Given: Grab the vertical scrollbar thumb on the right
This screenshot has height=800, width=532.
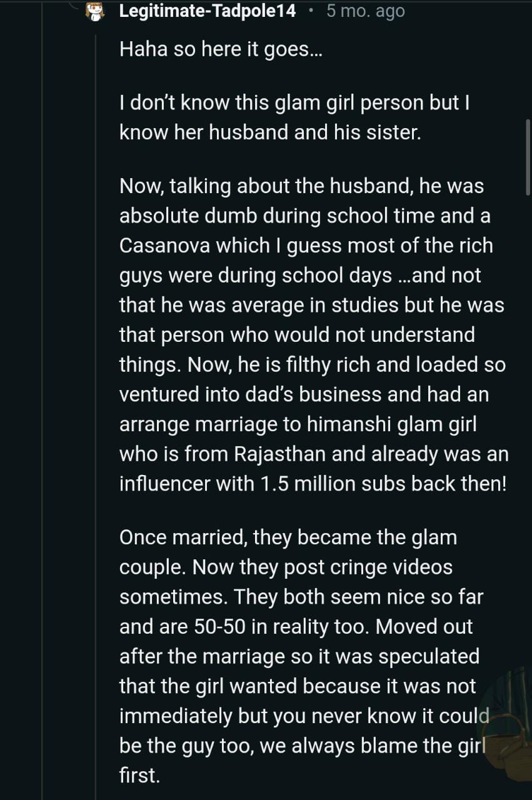Looking at the screenshot, I should [x=528, y=156].
